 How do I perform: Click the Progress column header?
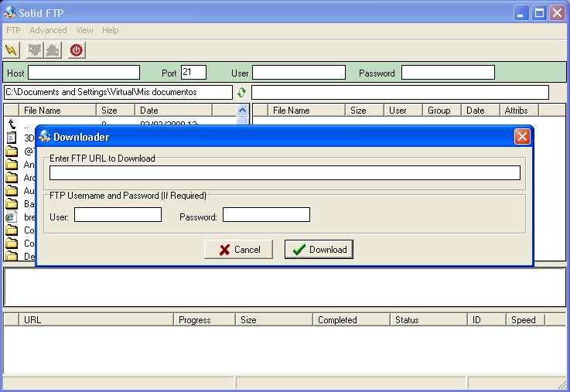pyautogui.click(x=204, y=319)
